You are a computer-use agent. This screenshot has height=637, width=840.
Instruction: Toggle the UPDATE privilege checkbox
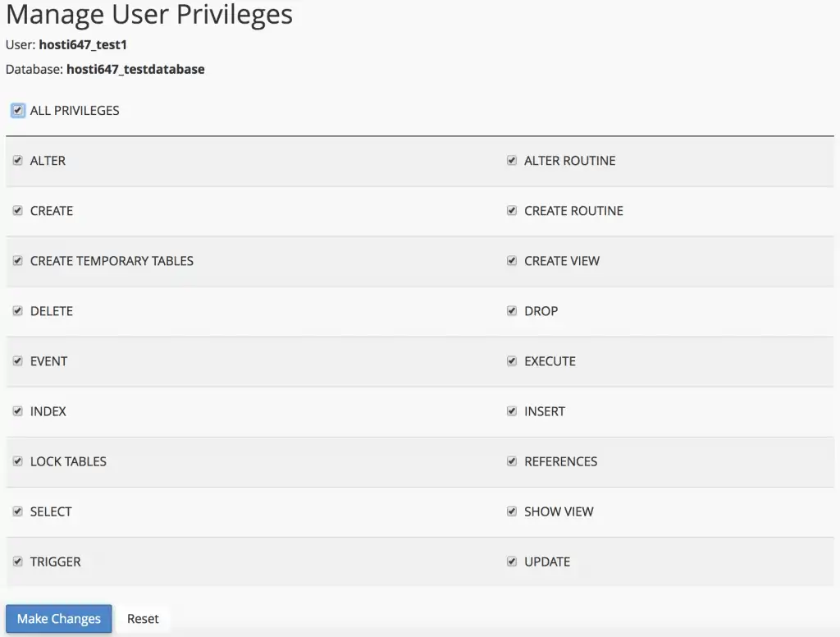(x=512, y=561)
